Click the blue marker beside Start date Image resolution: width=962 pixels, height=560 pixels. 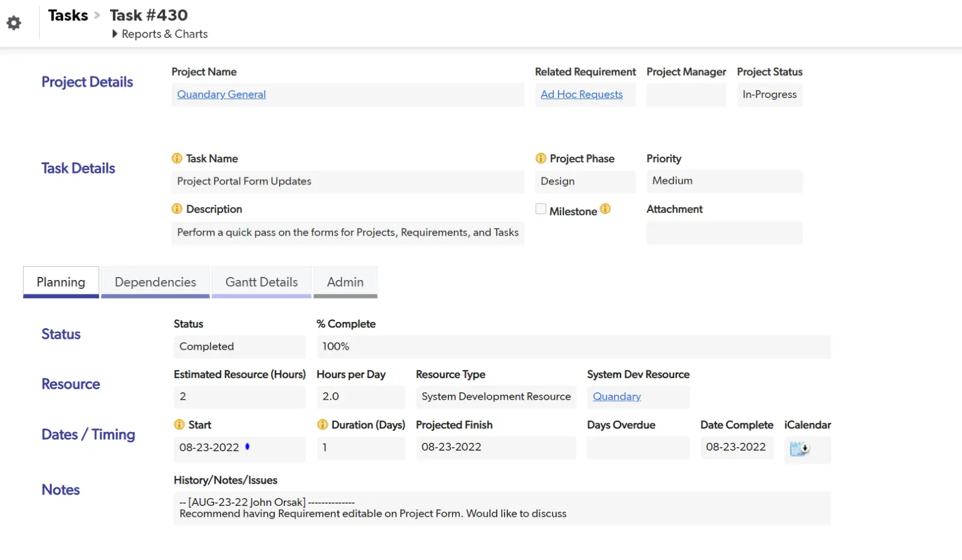click(247, 446)
